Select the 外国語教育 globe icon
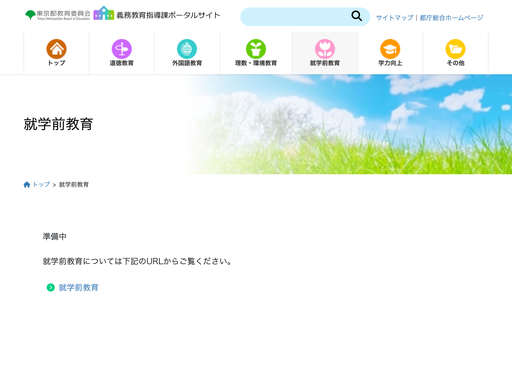The image size is (512, 384). coord(187,49)
